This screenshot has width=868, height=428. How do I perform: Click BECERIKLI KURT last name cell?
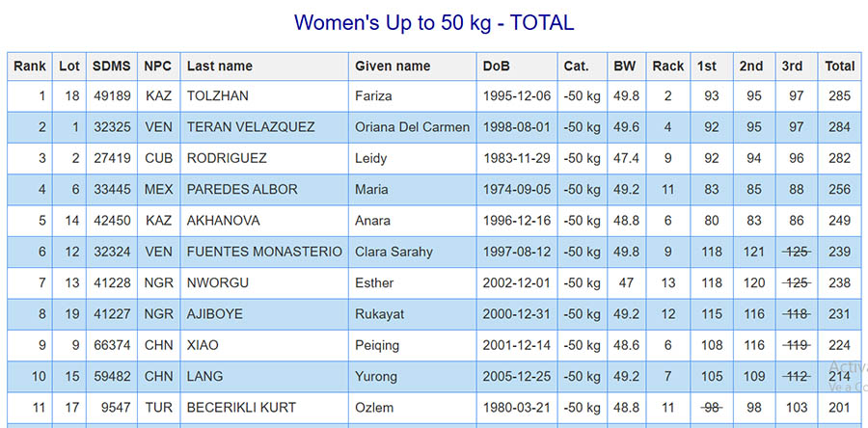tap(241, 408)
